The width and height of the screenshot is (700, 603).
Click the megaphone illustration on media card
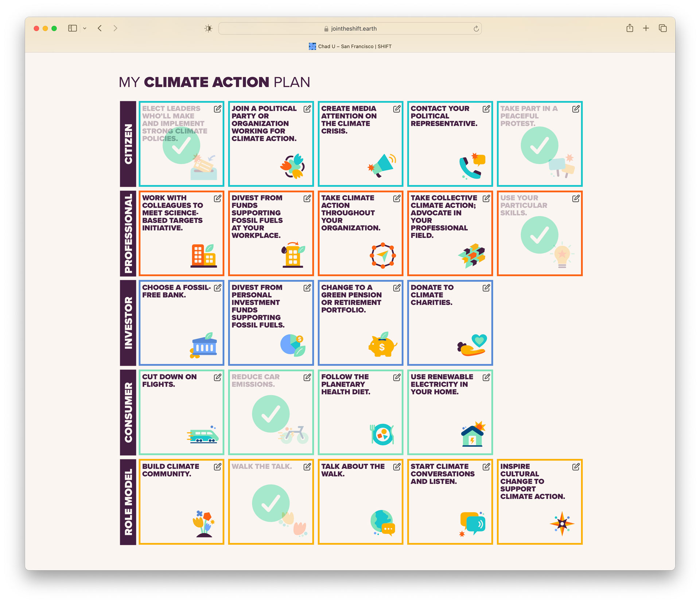[381, 166]
